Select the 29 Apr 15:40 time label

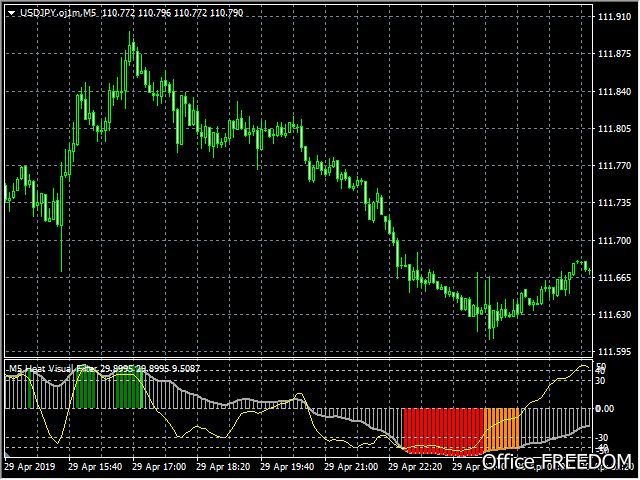coord(95,467)
